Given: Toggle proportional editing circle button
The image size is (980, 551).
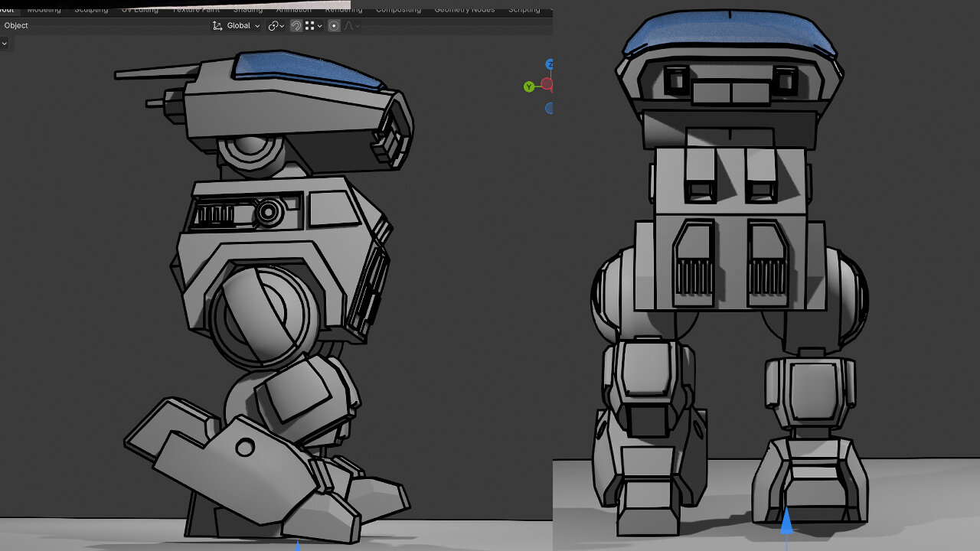Looking at the screenshot, I should coord(334,25).
